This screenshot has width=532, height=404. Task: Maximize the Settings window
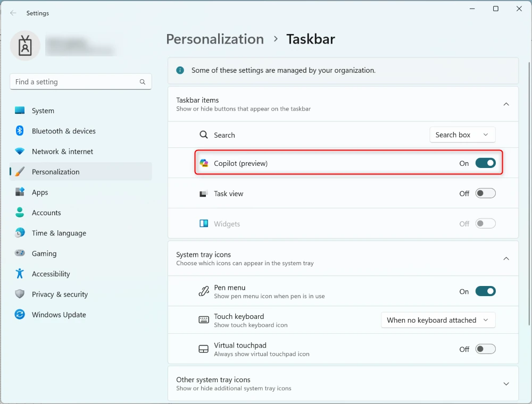(x=496, y=9)
